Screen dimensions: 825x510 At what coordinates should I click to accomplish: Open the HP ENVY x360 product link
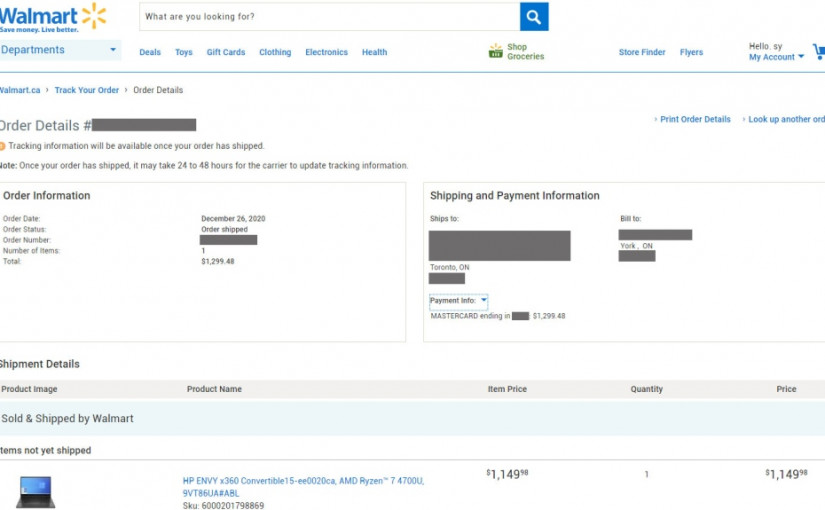click(303, 481)
